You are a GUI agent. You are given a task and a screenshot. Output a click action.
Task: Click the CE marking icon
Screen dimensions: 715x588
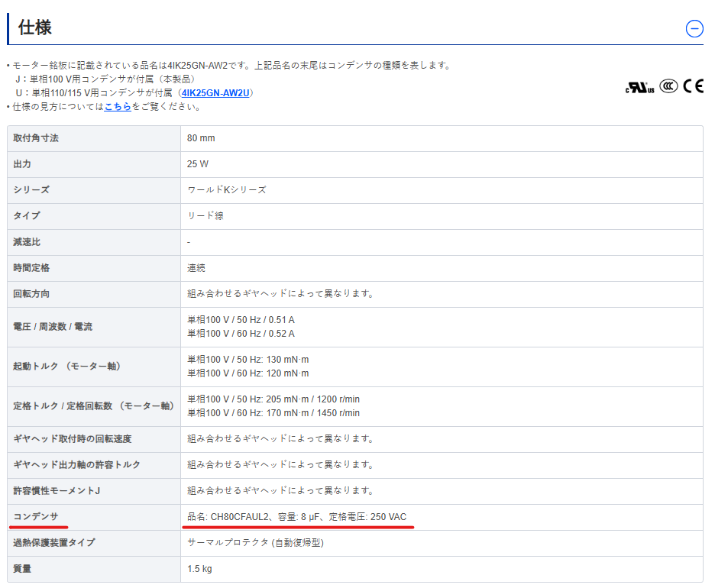pos(693,86)
